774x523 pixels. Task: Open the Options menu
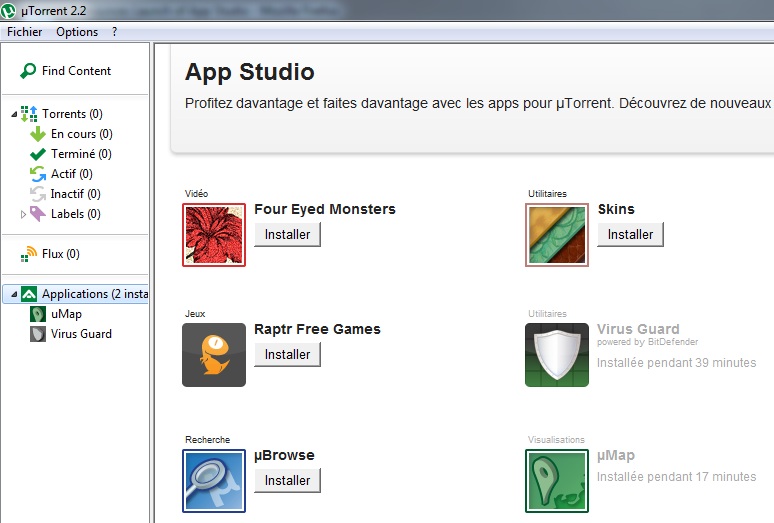(77, 32)
